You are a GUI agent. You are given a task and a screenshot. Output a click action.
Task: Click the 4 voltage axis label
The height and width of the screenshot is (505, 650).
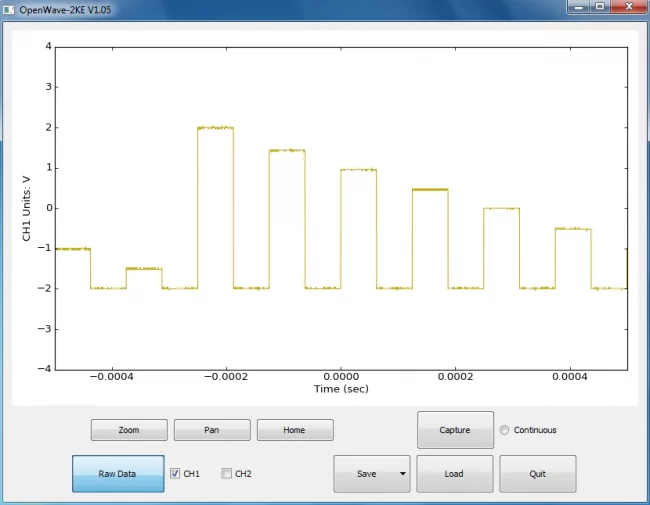pos(49,46)
